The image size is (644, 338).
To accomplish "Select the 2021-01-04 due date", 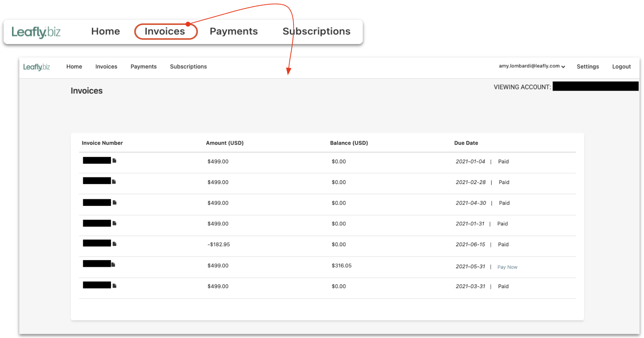I will (470, 161).
